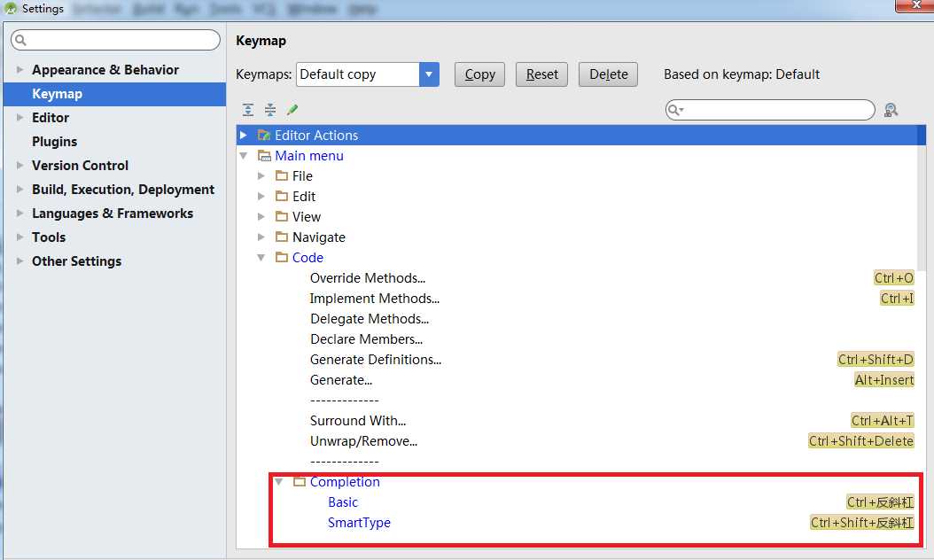Select the Generate Definitions... action
This screenshot has height=560, width=934.
coord(375,359)
